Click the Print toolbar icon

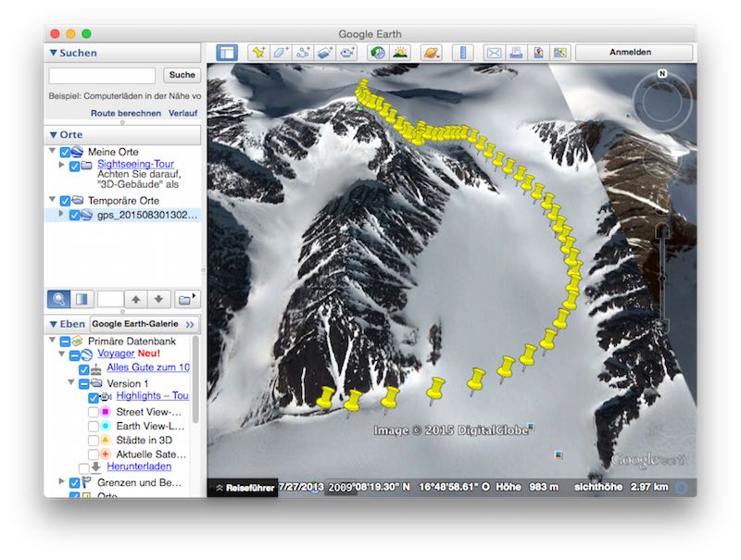(516, 53)
